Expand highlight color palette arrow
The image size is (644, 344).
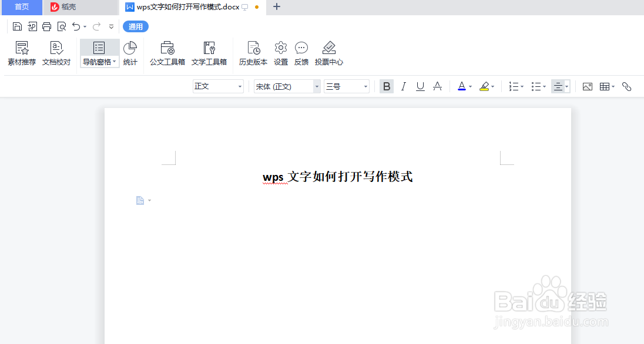click(493, 87)
